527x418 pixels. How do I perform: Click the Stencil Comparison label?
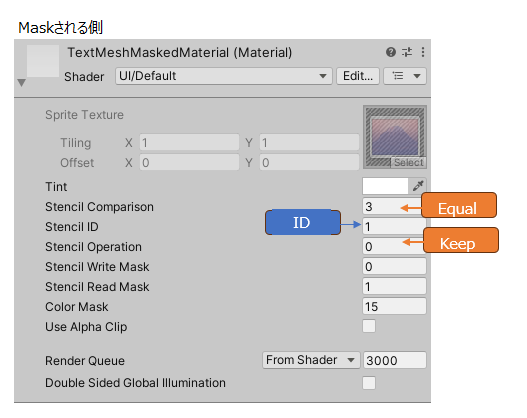(x=99, y=207)
